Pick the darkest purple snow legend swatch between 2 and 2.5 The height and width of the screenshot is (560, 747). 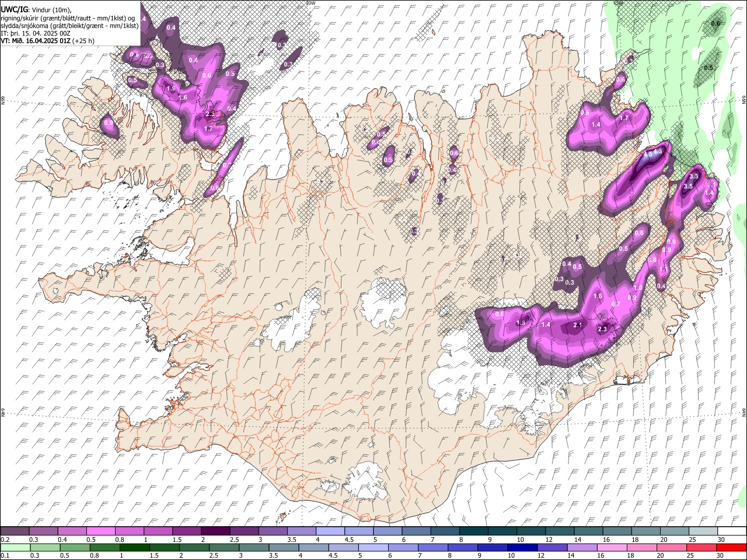click(x=215, y=531)
